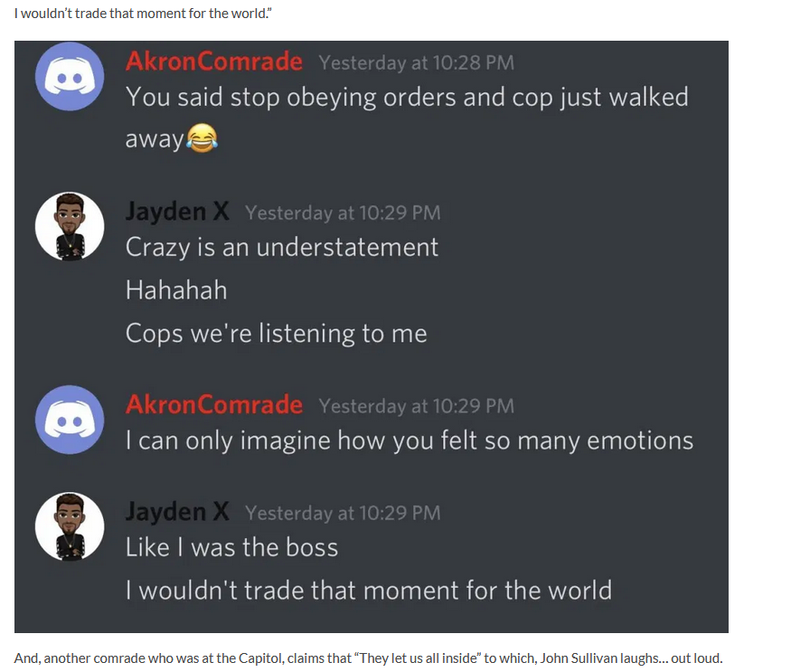
Task: Click Jayden X's avatar beside "Like I was the boss"
Action: pyautogui.click(x=70, y=526)
